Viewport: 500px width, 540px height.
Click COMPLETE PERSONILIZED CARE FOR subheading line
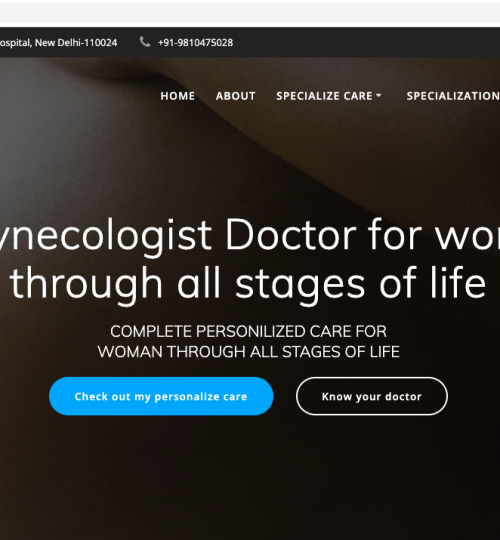click(x=249, y=332)
